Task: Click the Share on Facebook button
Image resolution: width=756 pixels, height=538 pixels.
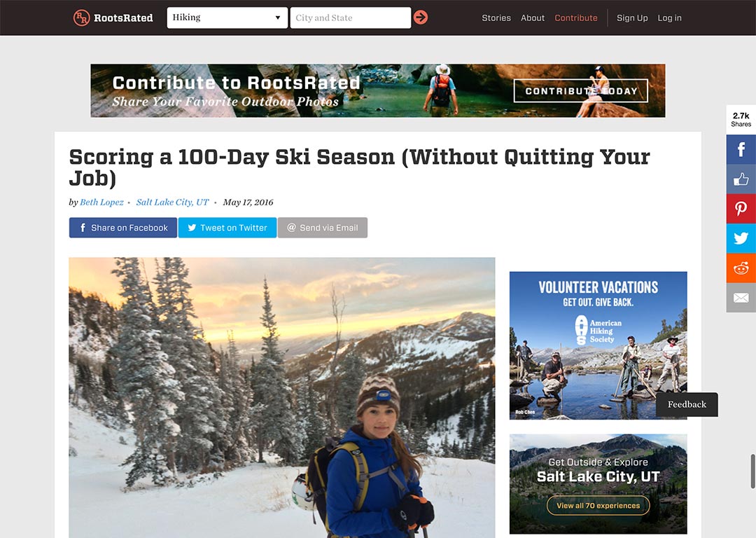Action: [123, 228]
